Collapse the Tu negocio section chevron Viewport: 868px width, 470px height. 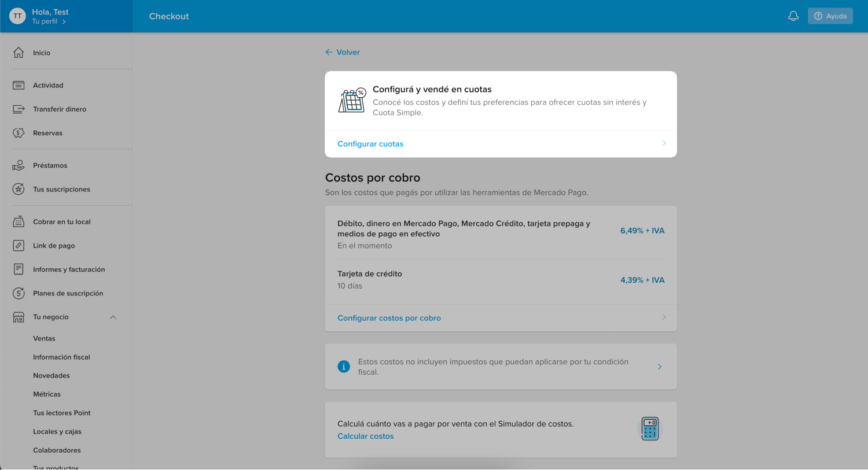[113, 317]
